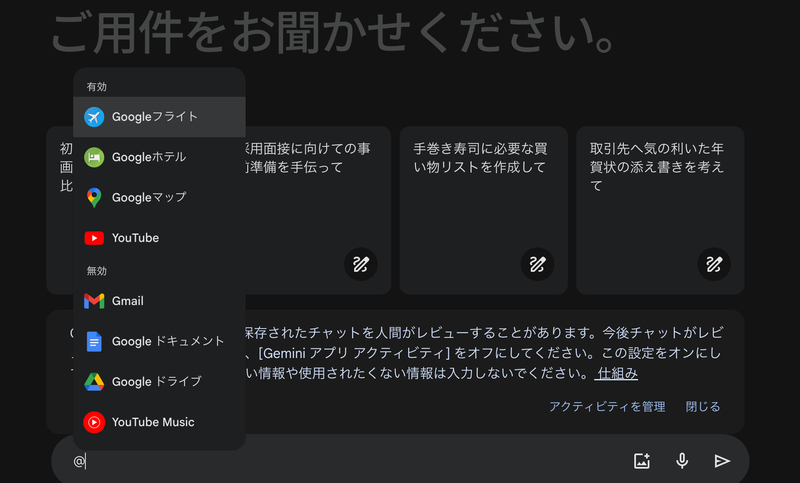The height and width of the screenshot is (483, 800).
Task: Select Google ドキュメント extension
Action: [x=159, y=341]
